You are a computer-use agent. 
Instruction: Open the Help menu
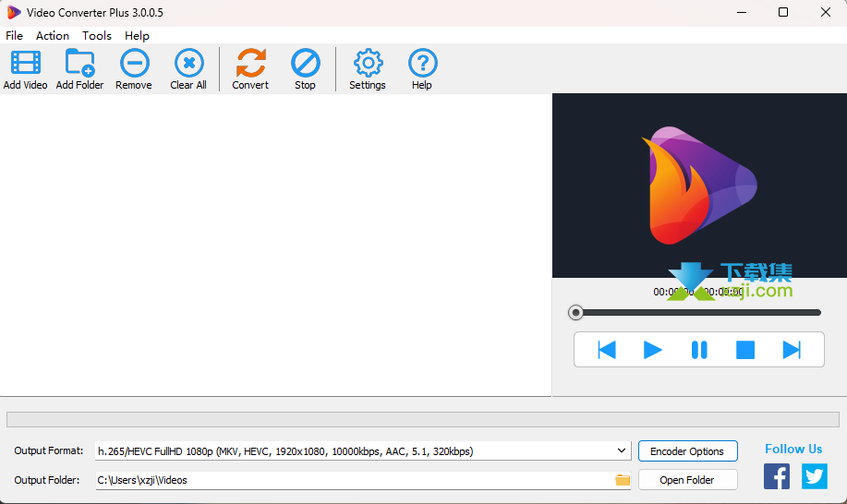point(137,36)
